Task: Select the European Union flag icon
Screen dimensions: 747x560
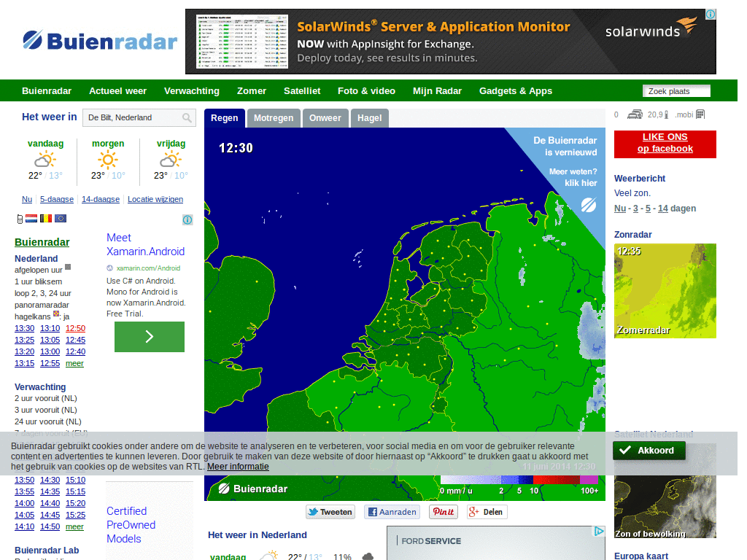Action: point(61,219)
